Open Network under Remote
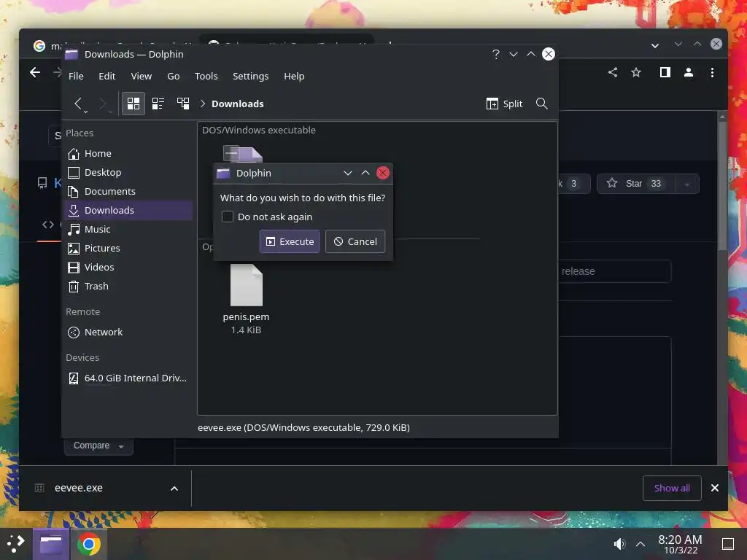Screen dimensions: 747x560 128,332
